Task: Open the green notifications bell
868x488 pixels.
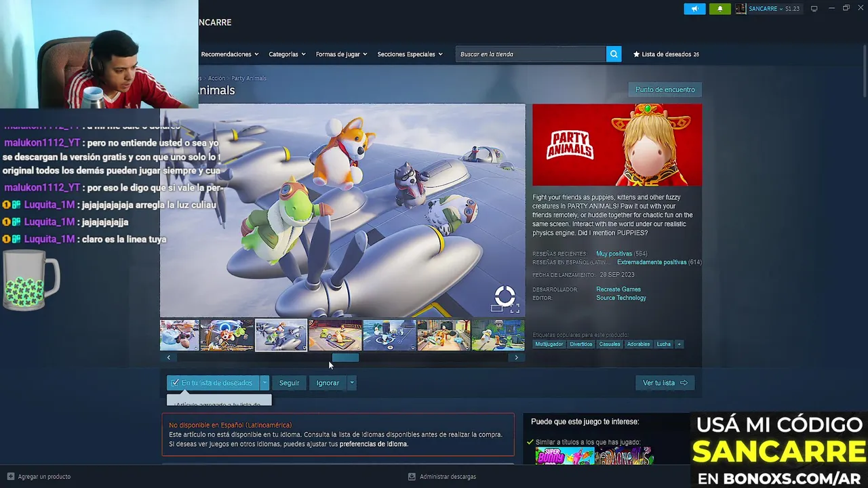Action: coord(719,9)
